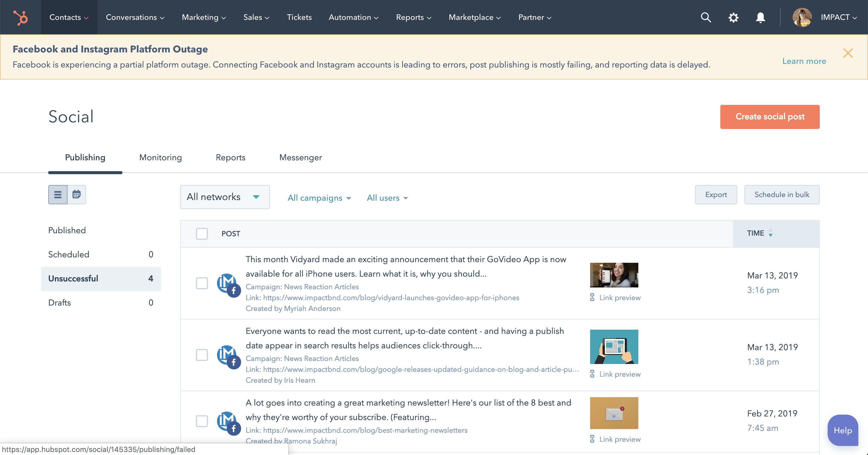Open the search magnifier icon

[706, 17]
